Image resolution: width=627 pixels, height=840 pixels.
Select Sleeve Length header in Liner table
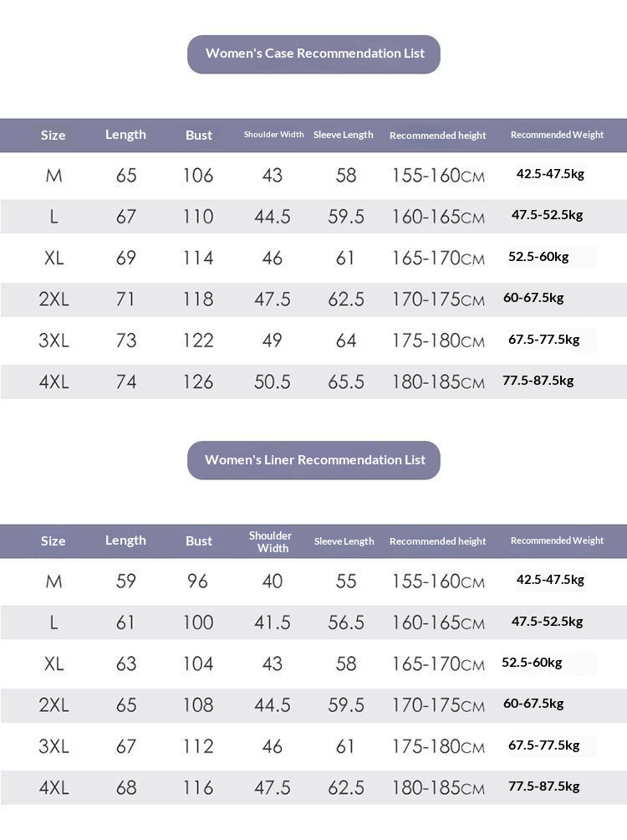tap(344, 541)
